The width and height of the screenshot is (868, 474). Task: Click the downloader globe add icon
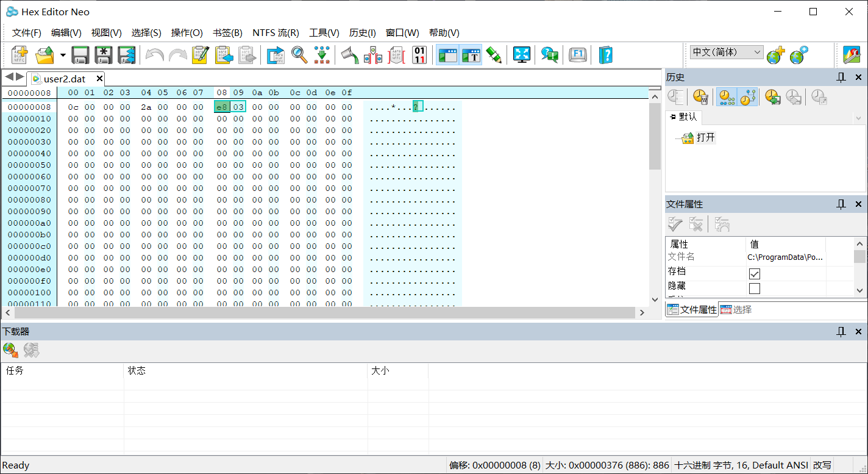coord(10,350)
